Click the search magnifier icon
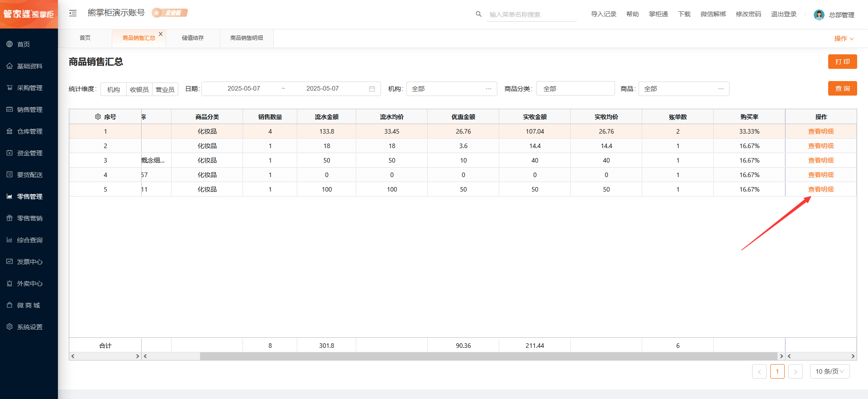The width and height of the screenshot is (868, 399). [x=478, y=14]
